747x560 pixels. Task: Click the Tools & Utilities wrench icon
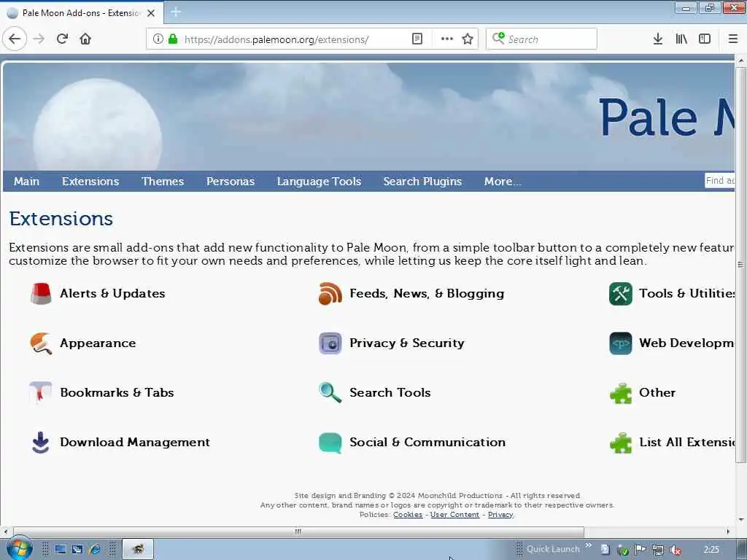tap(620, 293)
